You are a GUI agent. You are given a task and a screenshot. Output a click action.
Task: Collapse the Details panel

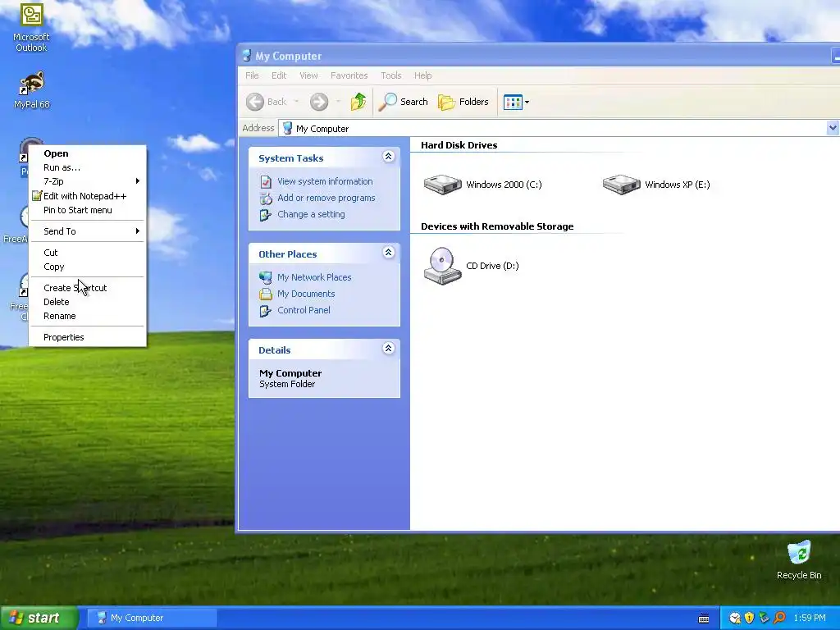coord(388,348)
